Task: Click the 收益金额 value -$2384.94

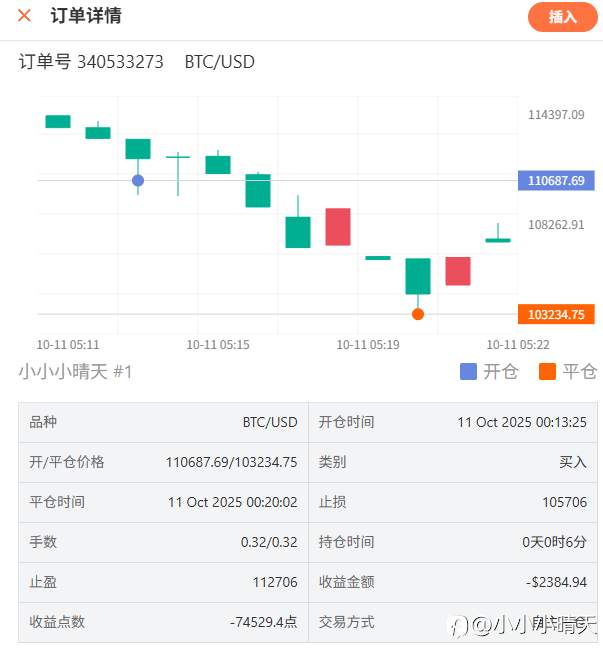Action: [556, 582]
